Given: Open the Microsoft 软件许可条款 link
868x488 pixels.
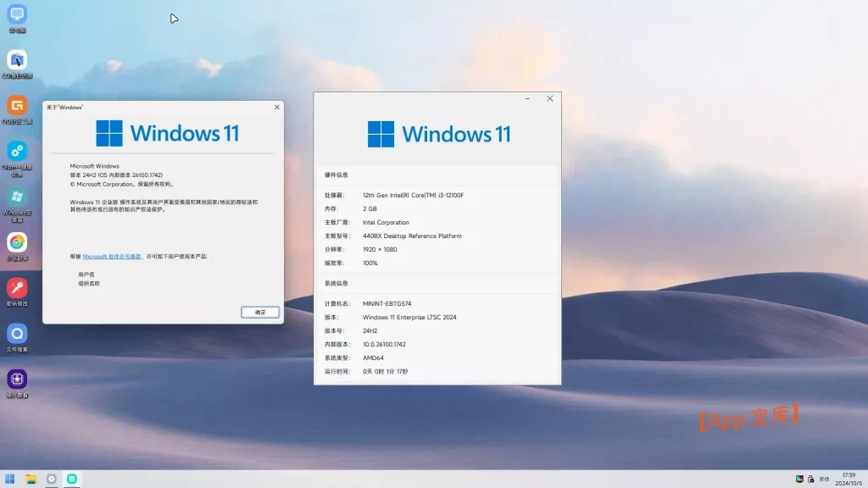Looking at the screenshot, I should pos(112,256).
